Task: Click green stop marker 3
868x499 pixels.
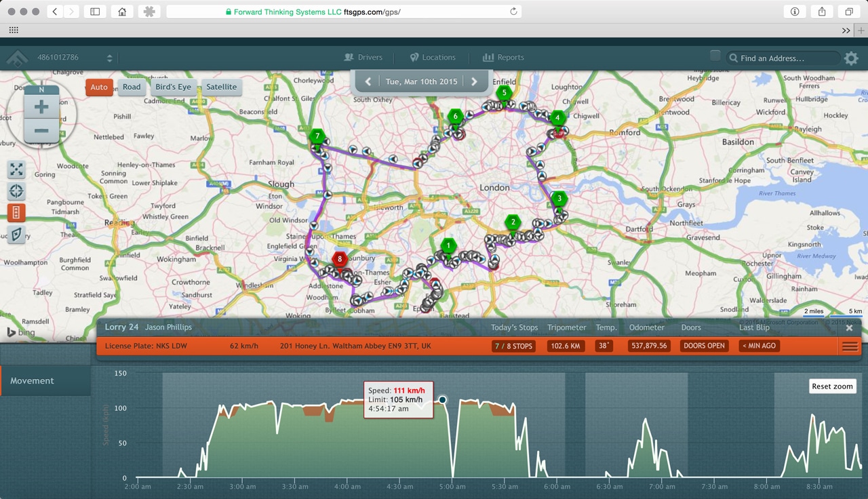Action: 559,199
